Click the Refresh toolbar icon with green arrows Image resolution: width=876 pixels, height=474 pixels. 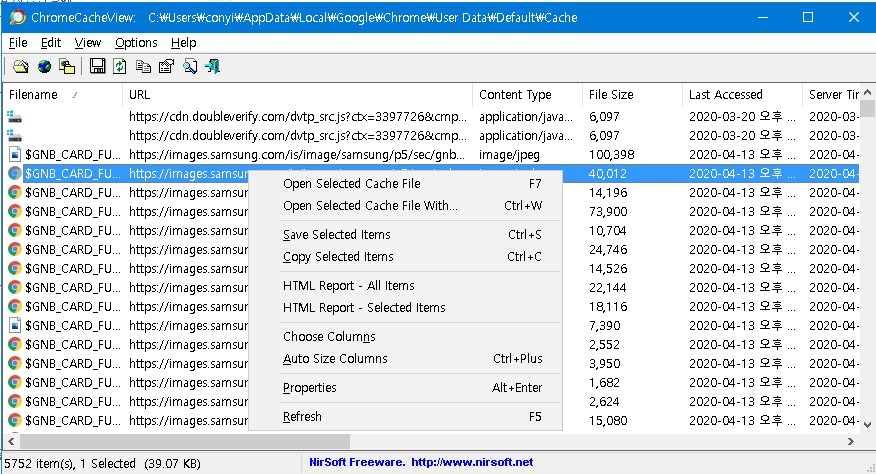(120, 67)
